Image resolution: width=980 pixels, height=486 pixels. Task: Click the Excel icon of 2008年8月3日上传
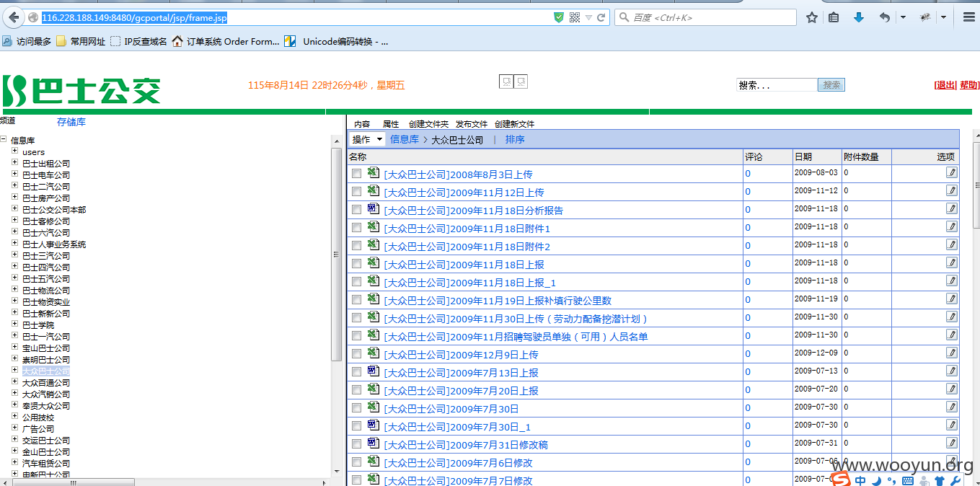[373, 173]
